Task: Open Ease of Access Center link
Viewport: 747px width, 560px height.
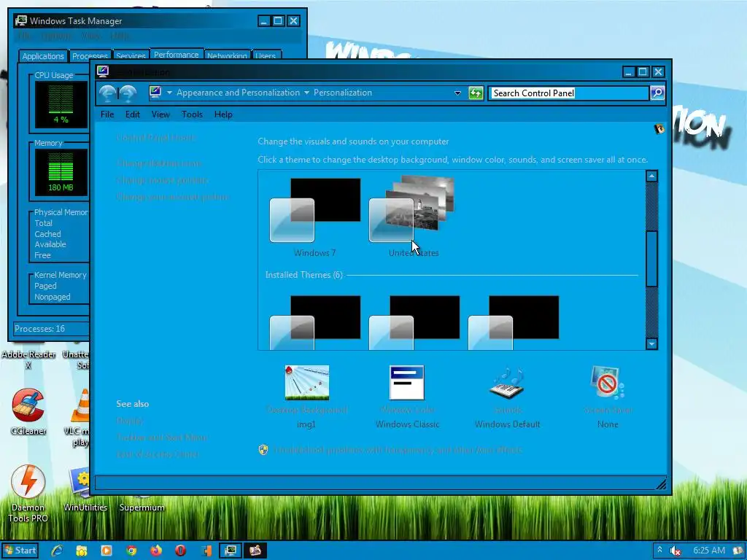Action: (x=158, y=454)
